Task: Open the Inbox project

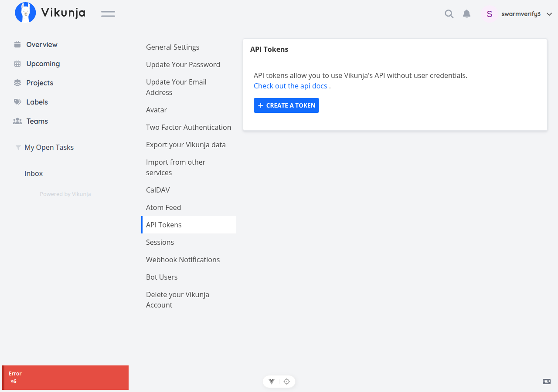Action: (34, 173)
